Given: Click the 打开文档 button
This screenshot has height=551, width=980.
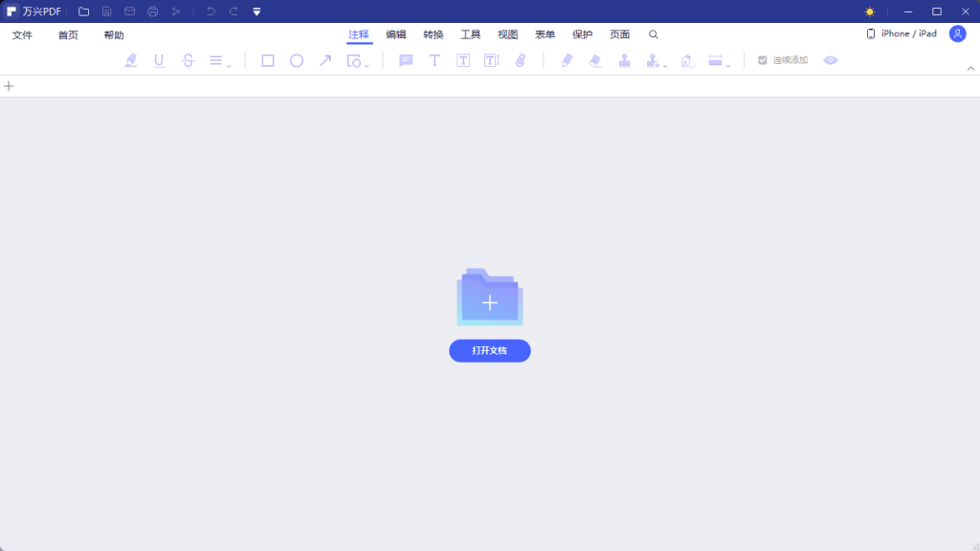Looking at the screenshot, I should tap(490, 351).
